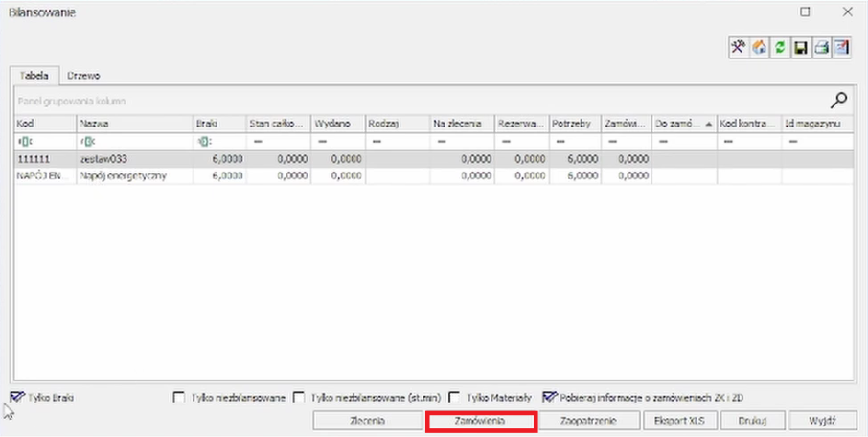Click the printer icon in toolbar

pyautogui.click(x=821, y=48)
